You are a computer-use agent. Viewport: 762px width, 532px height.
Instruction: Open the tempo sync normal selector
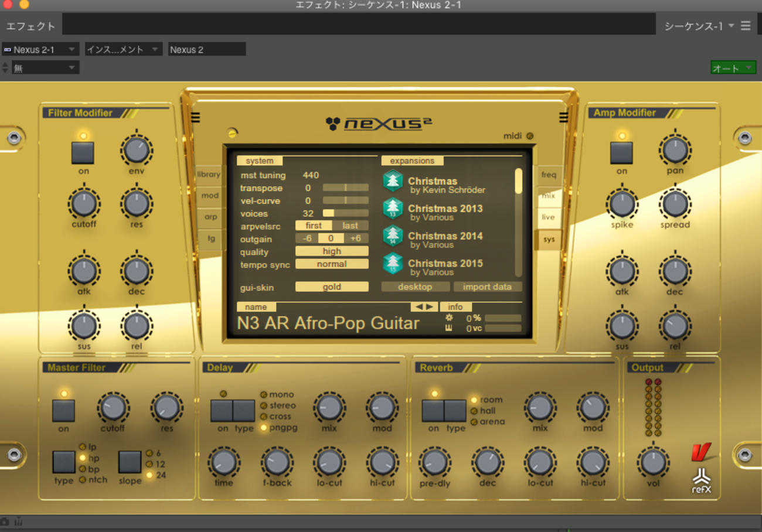(332, 264)
